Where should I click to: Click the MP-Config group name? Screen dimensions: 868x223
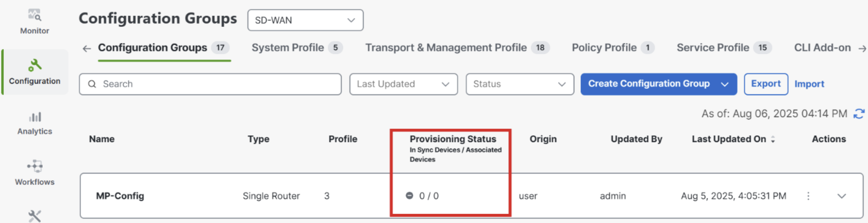tap(120, 196)
